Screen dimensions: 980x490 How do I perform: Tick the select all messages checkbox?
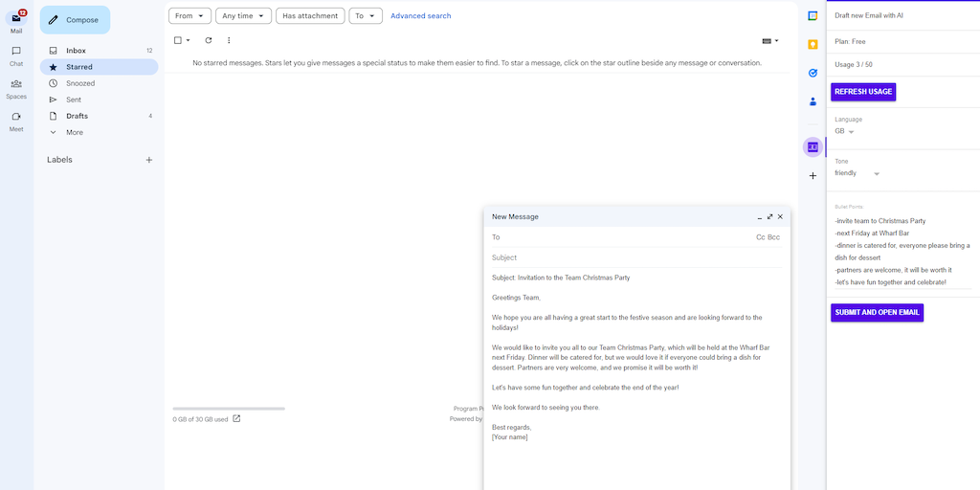click(177, 40)
